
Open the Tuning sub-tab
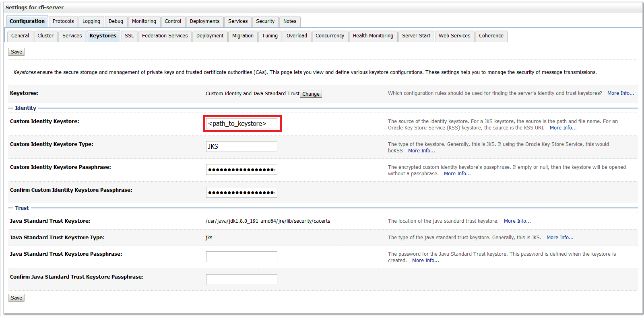(270, 36)
